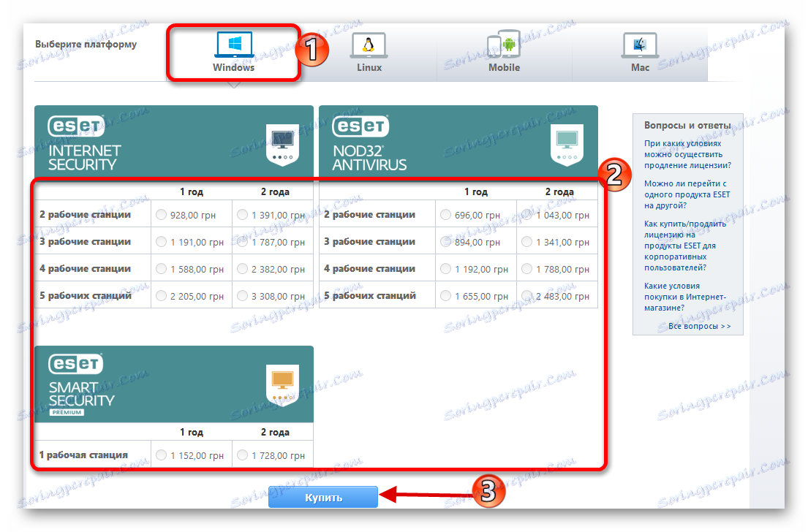Open question about license renewal conditions
The image size is (808, 532).
point(687,154)
